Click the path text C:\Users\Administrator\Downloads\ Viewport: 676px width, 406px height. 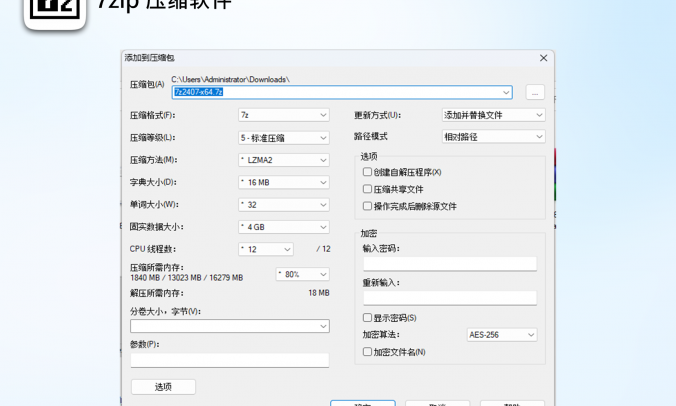(230, 79)
